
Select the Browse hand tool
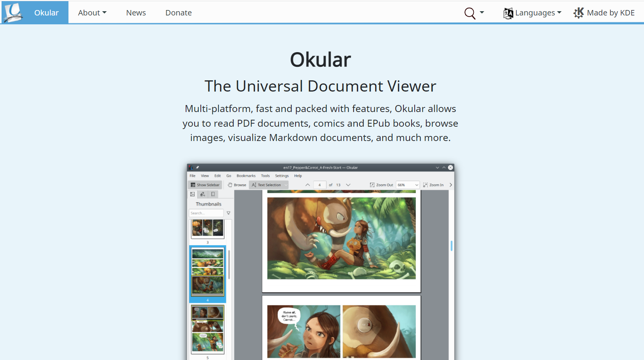click(x=237, y=185)
